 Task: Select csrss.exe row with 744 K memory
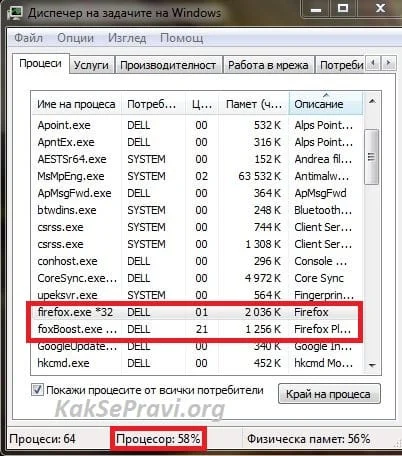click(x=197, y=227)
